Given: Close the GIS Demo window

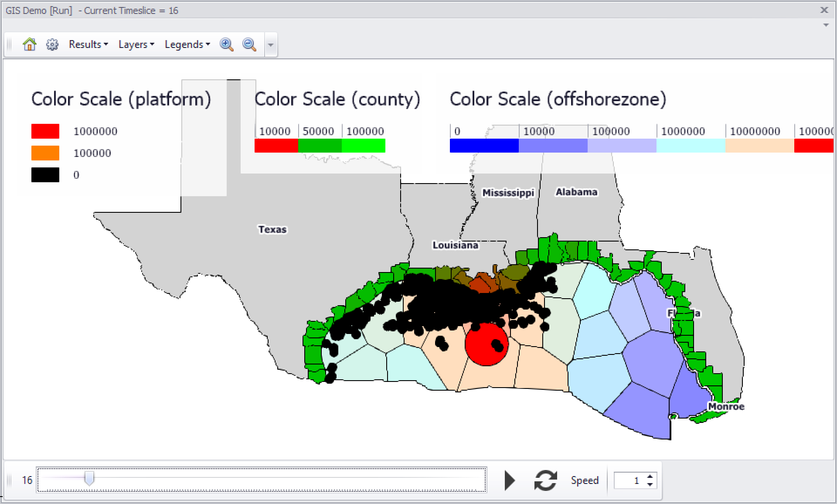Looking at the screenshot, I should tap(824, 10).
